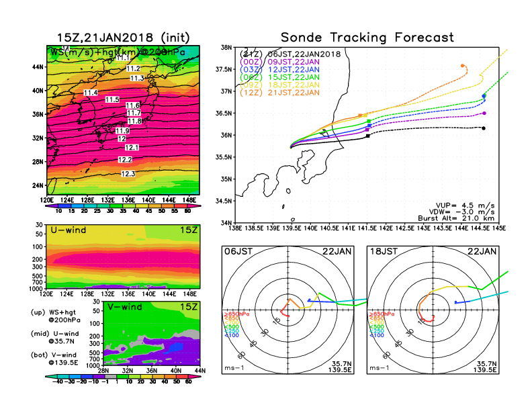This screenshot has height=411, width=532.
Task: Click the 'VUP= 4.5 m/s' text
Action: coord(465,205)
